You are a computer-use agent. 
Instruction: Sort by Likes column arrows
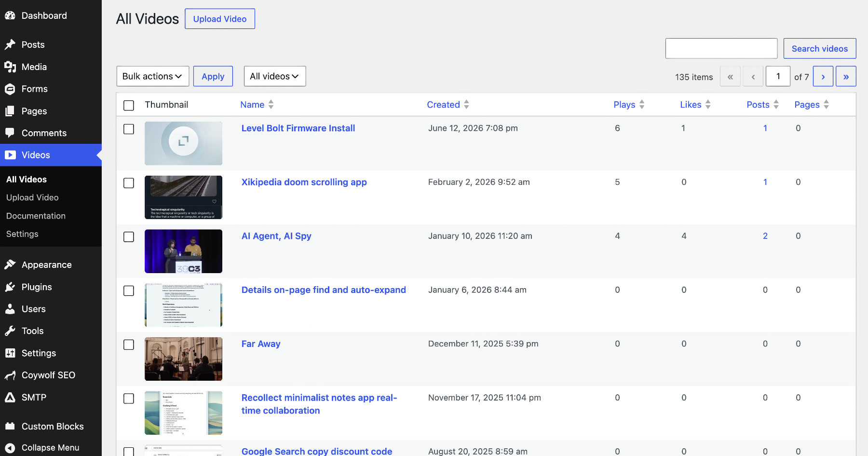tap(708, 104)
